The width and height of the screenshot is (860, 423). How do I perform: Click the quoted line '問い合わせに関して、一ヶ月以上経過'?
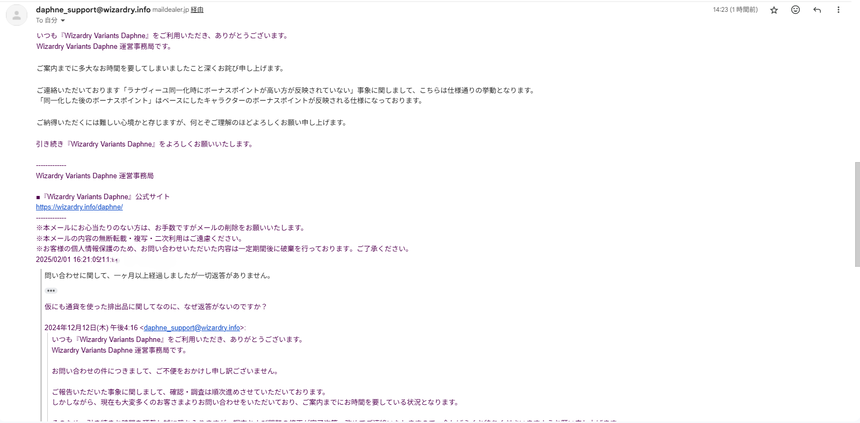(x=158, y=275)
